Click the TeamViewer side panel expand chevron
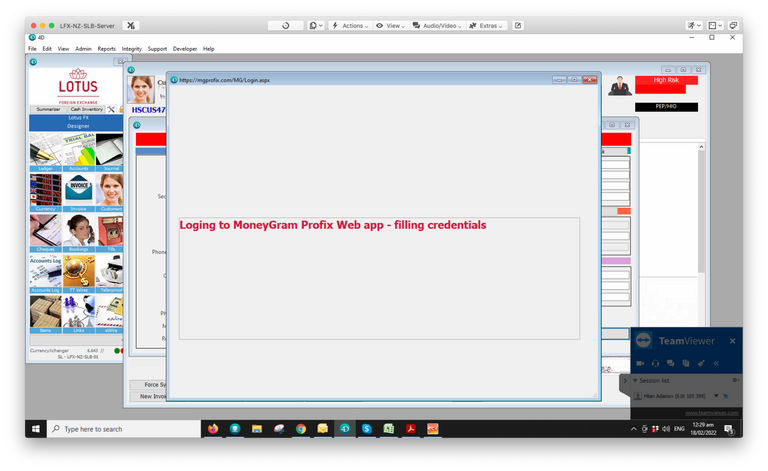The image size is (768, 471). coord(624,381)
